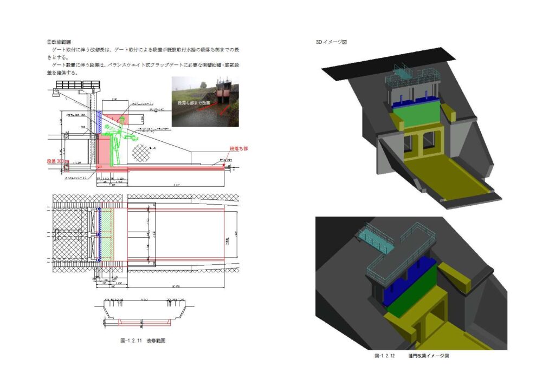This screenshot has width=555, height=392.
Task: Click the 図-1.2.12 樋門改築イメージ図 caption
Action: [412, 356]
